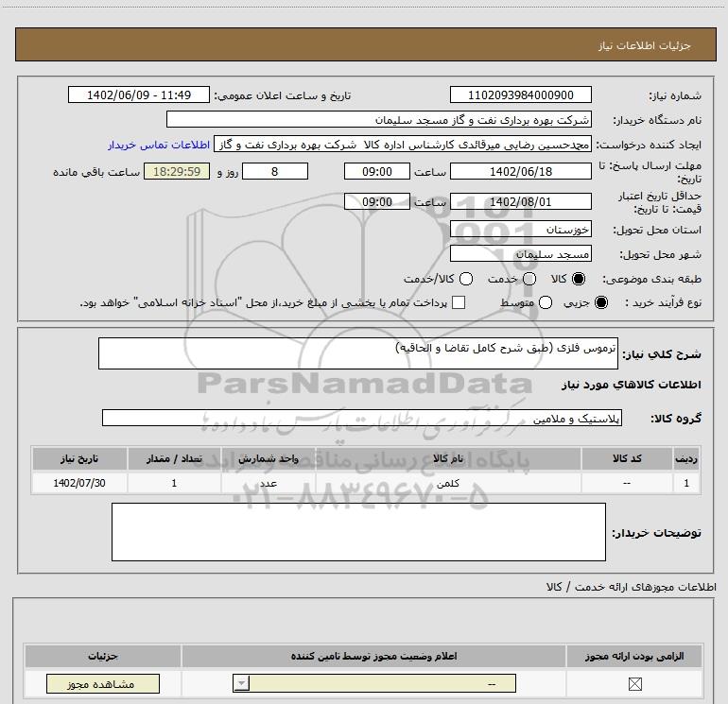Viewport: 728px width, 704px height.
Task: Click the مسجد سلیمان city field
Action: coord(520,253)
